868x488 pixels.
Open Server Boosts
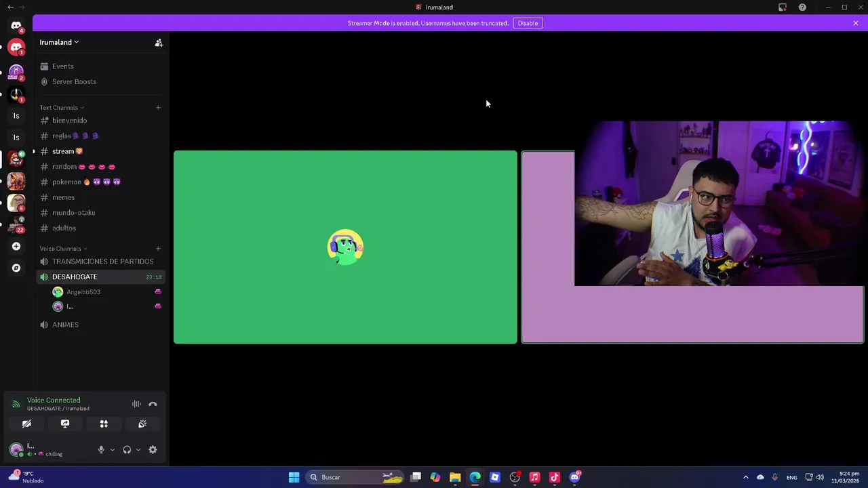[100, 81]
